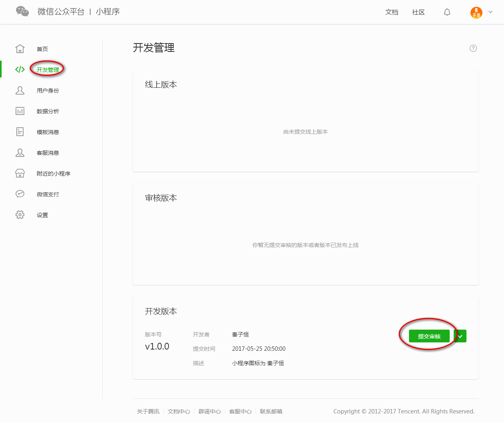Click the 审核版本 section heading
Viewport: 504px width, 423px height.
click(161, 198)
